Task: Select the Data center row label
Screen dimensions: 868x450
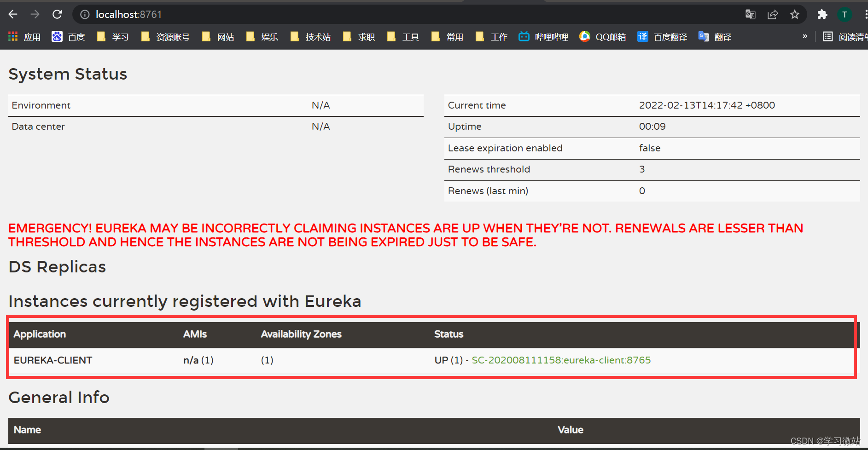Action: click(38, 127)
